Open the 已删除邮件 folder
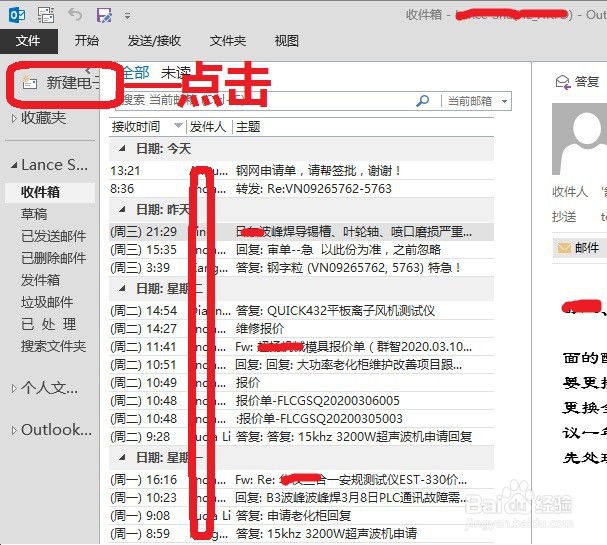Viewport: 607px width, 545px height. pos(53,258)
